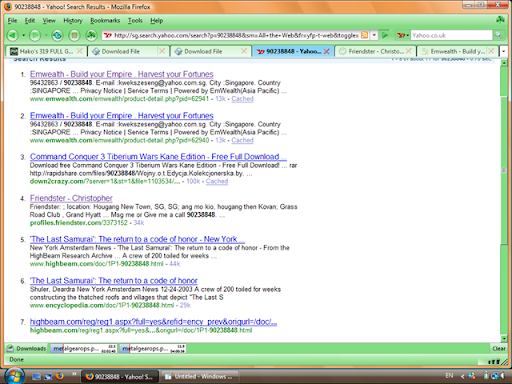Viewport: 512px width, 384px height.
Task: Click the Yahoo search engine icon
Action: click(x=401, y=35)
